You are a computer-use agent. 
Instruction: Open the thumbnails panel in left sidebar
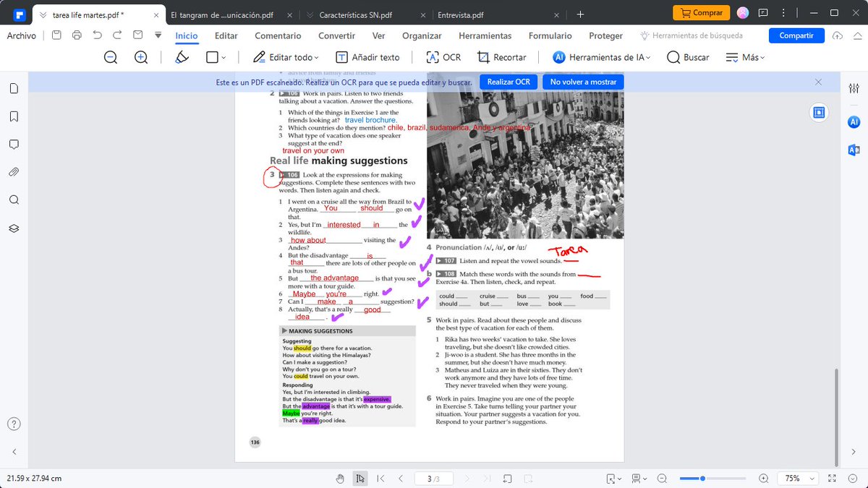[14, 88]
